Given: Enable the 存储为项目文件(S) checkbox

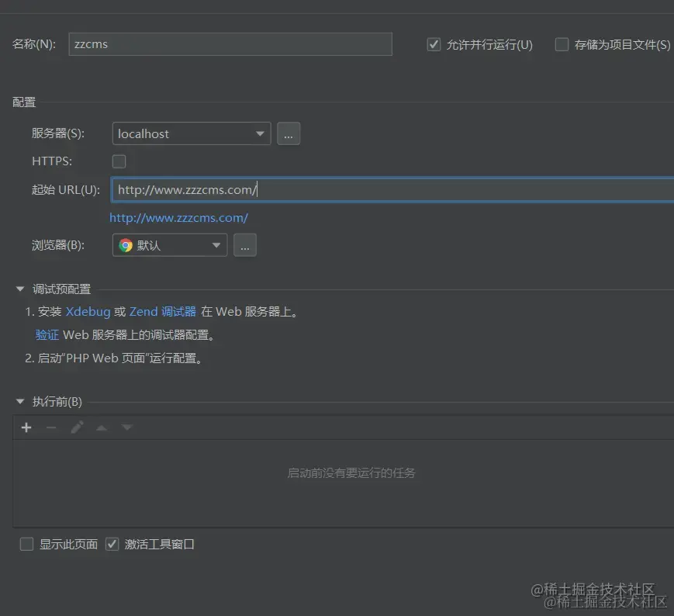Looking at the screenshot, I should 562,44.
